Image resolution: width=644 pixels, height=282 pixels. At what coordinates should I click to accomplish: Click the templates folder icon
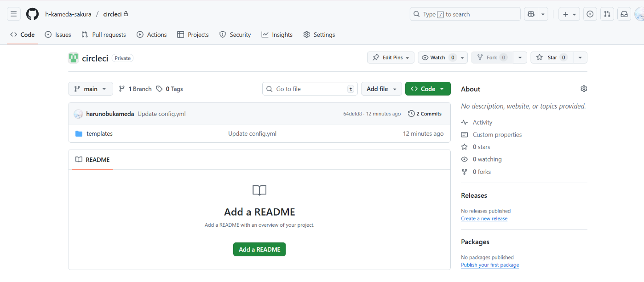pos(79,133)
